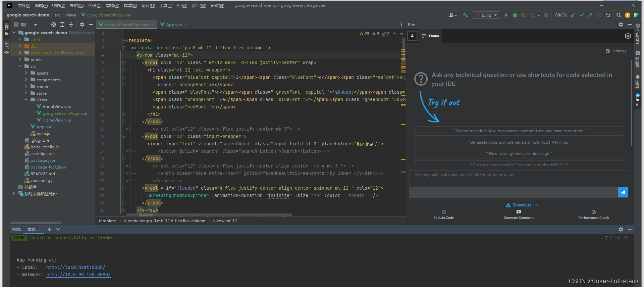This screenshot has height=287, width=644.
Task: Select the 本地 terminal tab
Action: pos(32,229)
